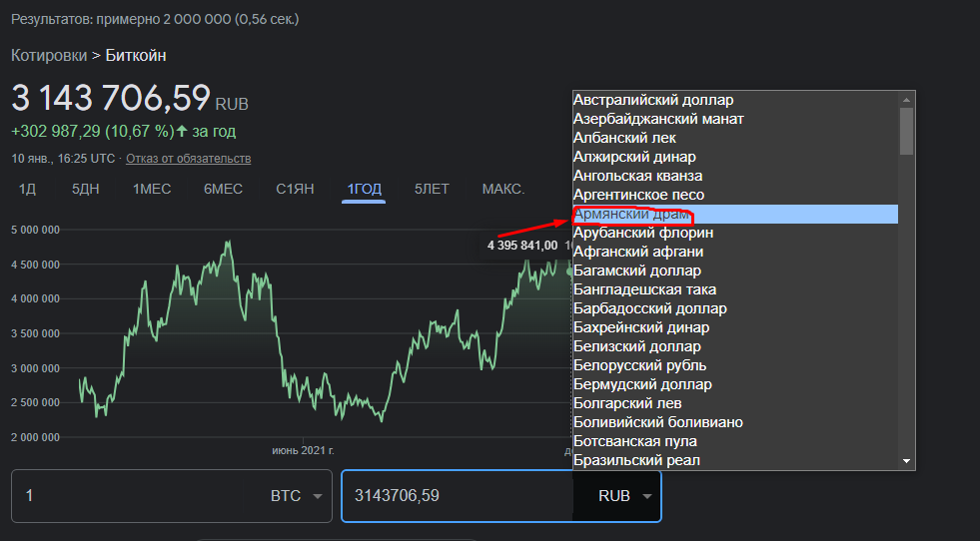
Task: Select Барбадосский доллар option
Action: [x=735, y=308]
